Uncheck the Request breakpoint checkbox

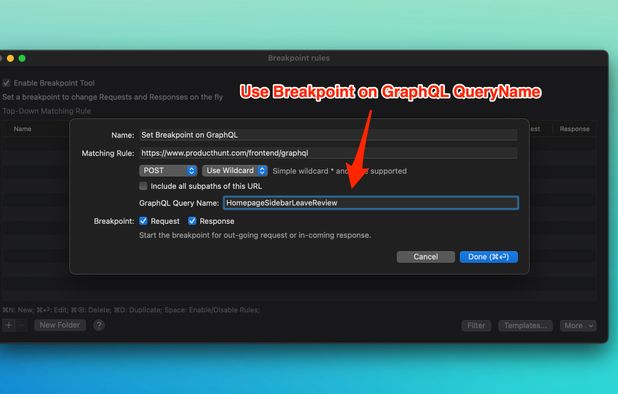click(x=143, y=221)
